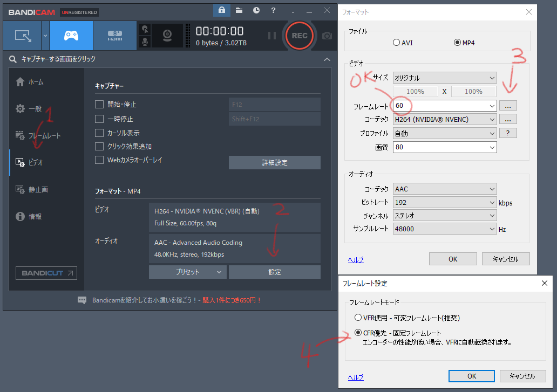Click the pause recording button
This screenshot has height=392, width=557.
(x=271, y=36)
